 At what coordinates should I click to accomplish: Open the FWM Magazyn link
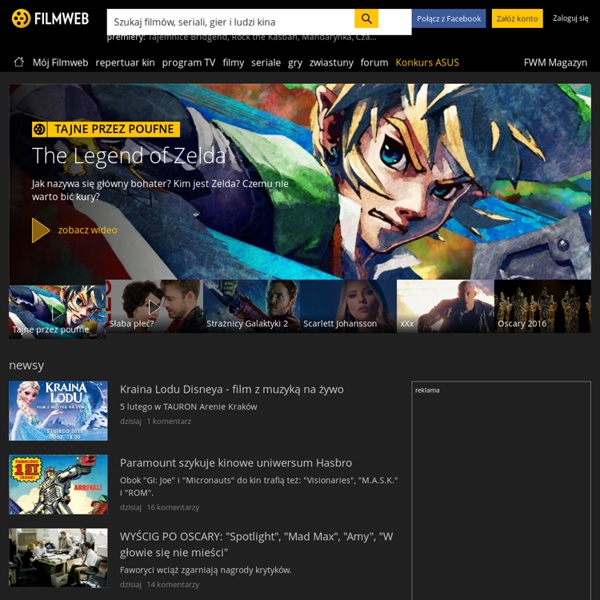[x=555, y=62]
